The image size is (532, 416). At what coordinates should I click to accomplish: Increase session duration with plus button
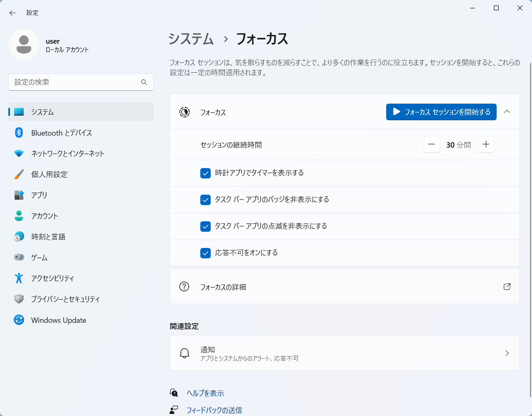pyautogui.click(x=486, y=144)
